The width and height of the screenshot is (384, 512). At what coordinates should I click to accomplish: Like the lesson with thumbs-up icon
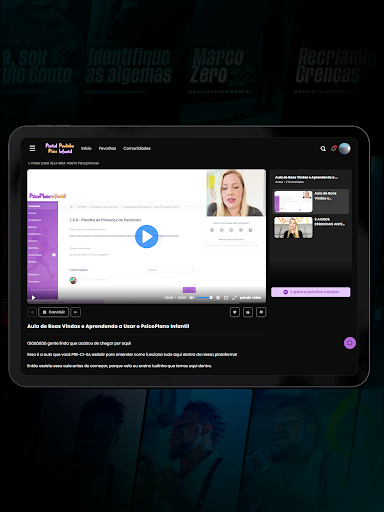248,312
